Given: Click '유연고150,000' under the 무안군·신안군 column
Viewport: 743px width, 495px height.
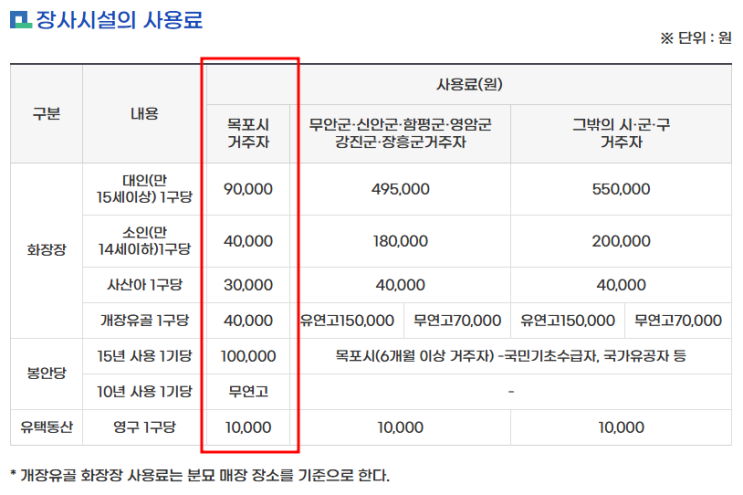Looking at the screenshot, I should click(x=347, y=321).
